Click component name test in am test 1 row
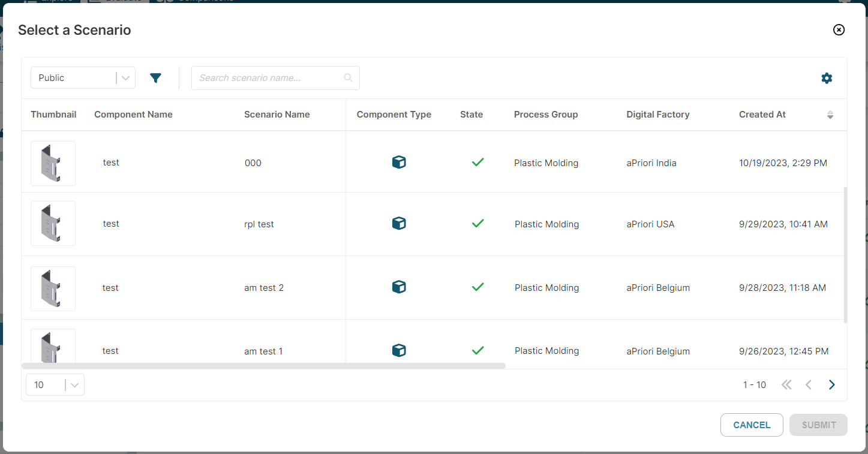The width and height of the screenshot is (868, 454). (x=110, y=351)
